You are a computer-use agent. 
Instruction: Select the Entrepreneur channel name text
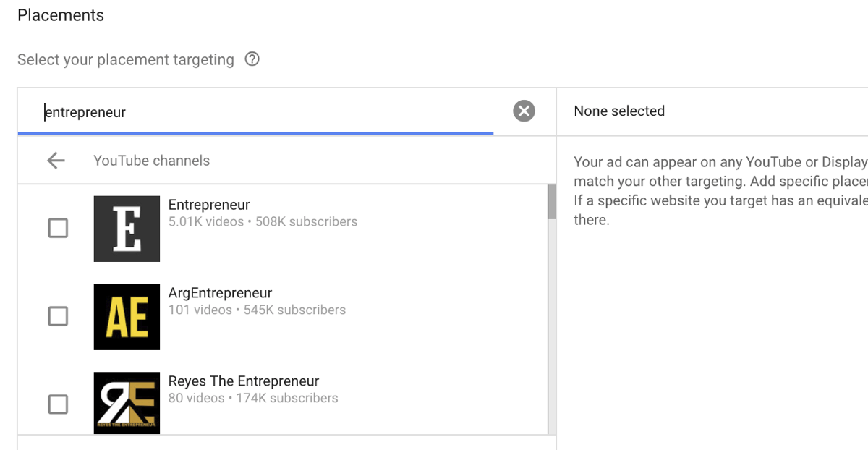209,205
